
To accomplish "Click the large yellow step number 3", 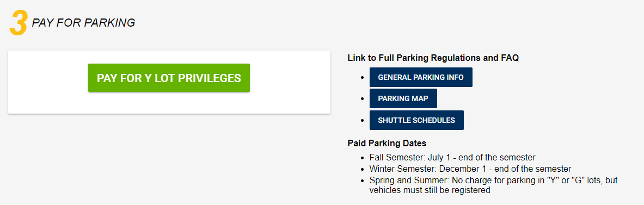I will 18,23.
